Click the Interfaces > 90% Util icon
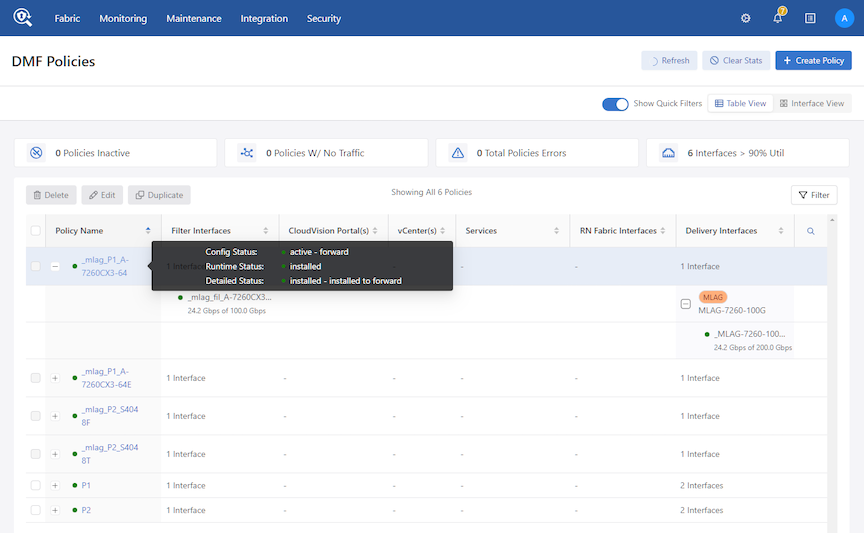The image size is (864, 533). [x=668, y=153]
